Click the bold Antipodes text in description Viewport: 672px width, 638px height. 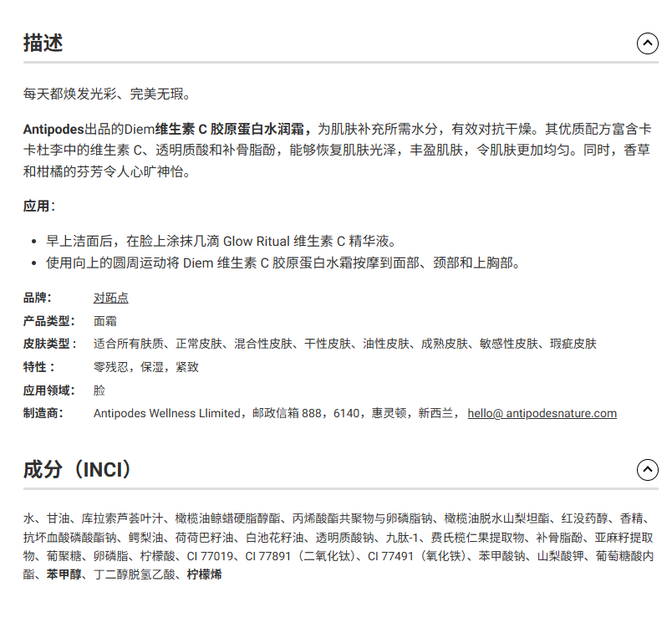click(53, 129)
